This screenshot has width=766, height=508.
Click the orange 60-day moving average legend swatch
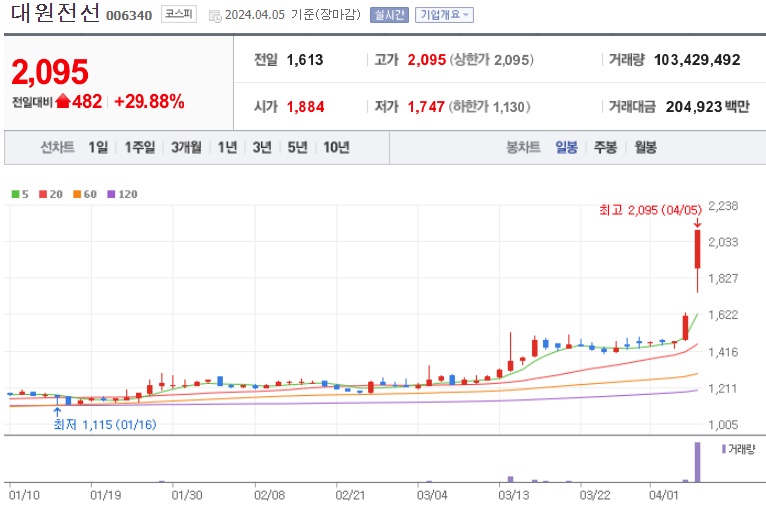77,194
